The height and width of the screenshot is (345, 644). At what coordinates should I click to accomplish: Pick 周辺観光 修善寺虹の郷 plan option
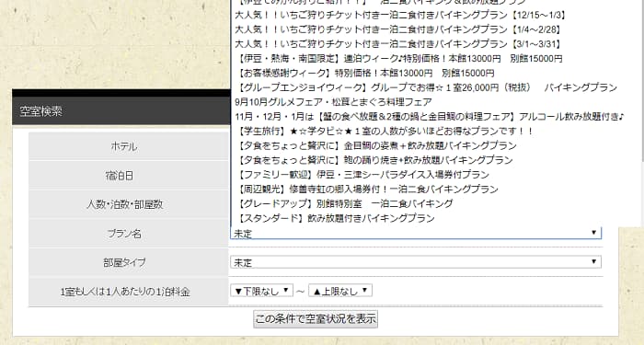point(436,189)
